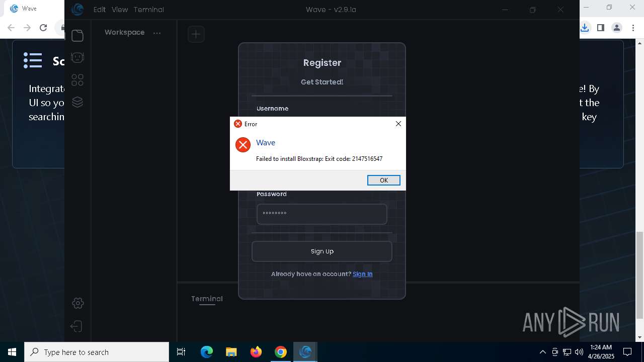Show hidden system tray icons
This screenshot has width=644, height=362.
pyautogui.click(x=542, y=352)
